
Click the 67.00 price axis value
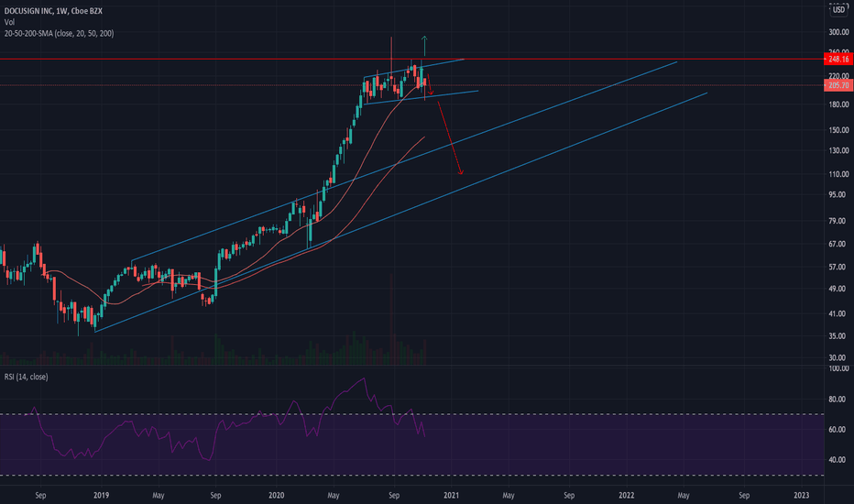click(838, 244)
